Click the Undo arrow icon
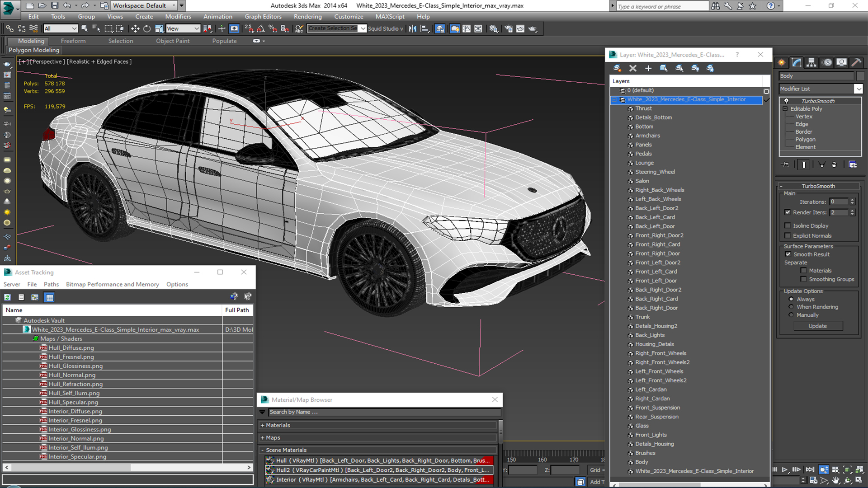This screenshot has height=488, width=868. click(x=67, y=5)
